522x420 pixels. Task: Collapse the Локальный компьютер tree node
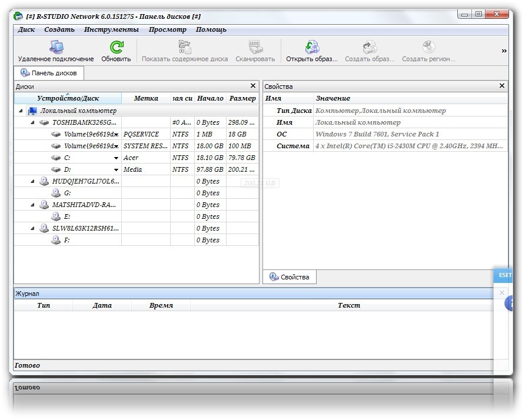(x=21, y=111)
